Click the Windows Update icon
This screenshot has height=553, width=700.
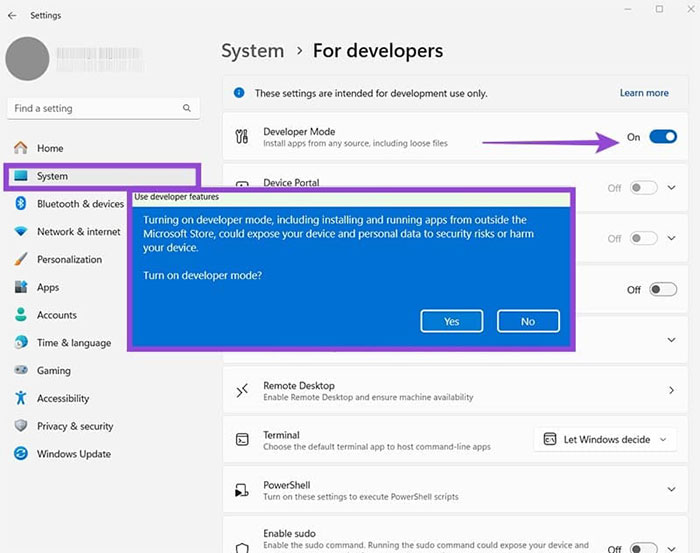(21, 454)
